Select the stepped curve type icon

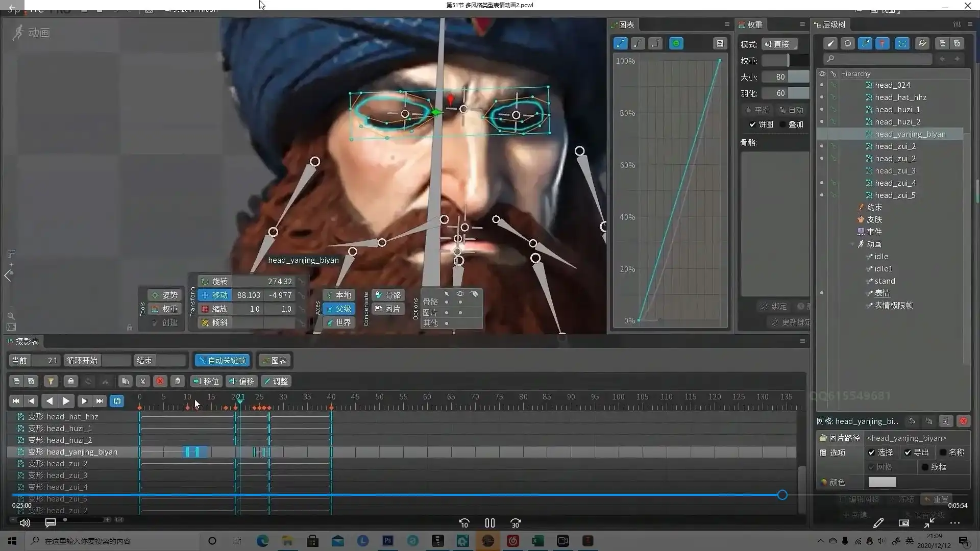click(655, 44)
